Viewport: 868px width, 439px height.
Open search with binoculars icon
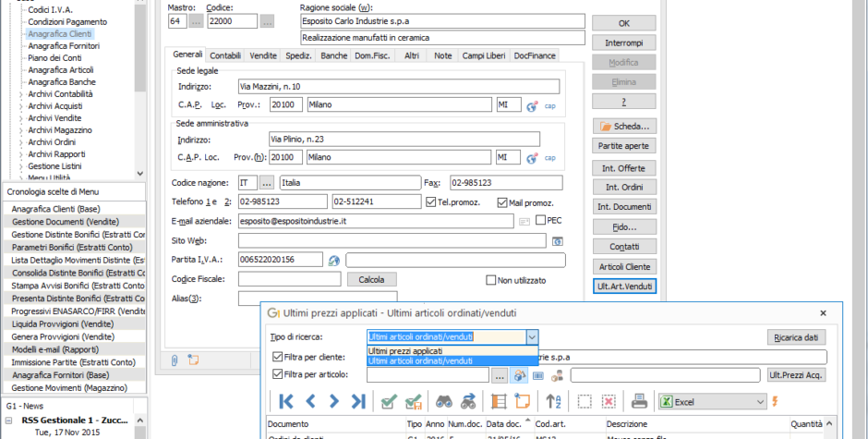point(443,401)
